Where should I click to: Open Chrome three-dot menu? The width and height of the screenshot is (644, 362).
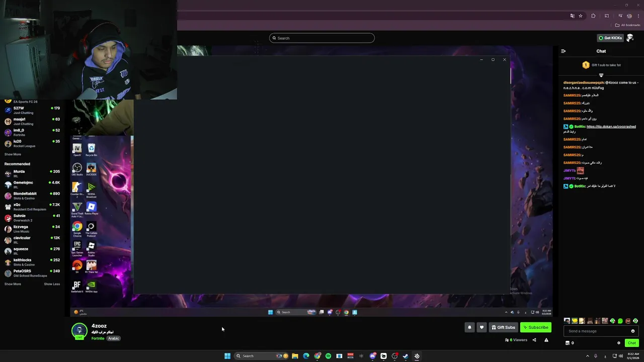[638, 16]
